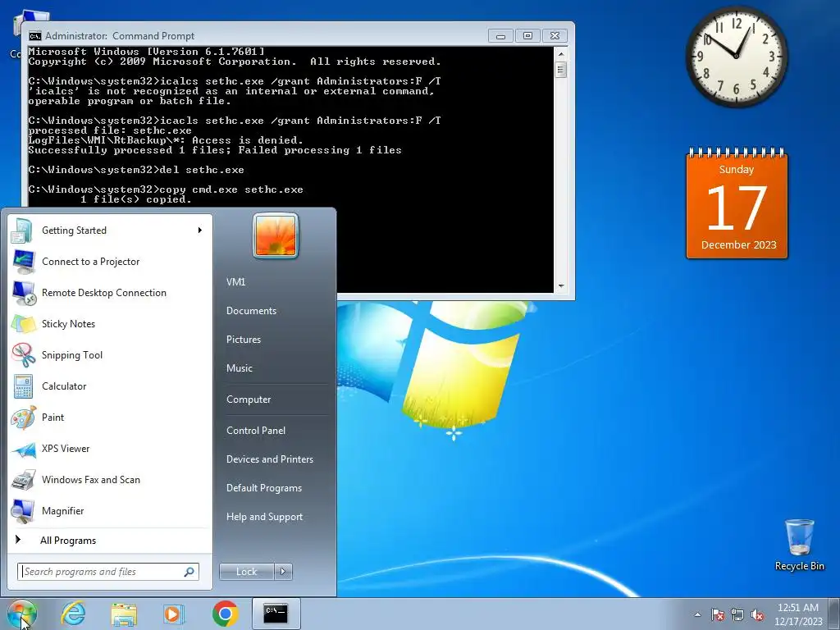Minimize the Command Prompt window

[x=501, y=36]
